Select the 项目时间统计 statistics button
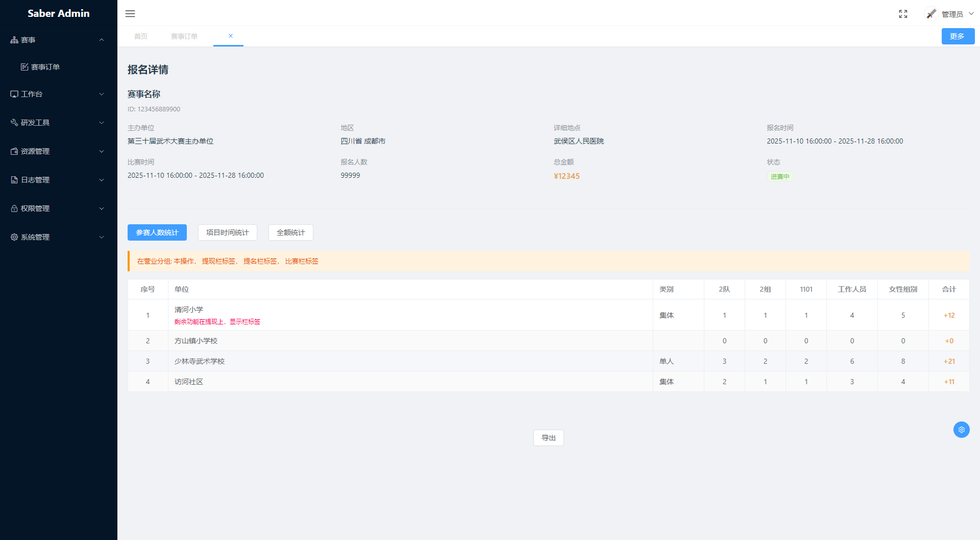The height and width of the screenshot is (540, 980). [227, 232]
